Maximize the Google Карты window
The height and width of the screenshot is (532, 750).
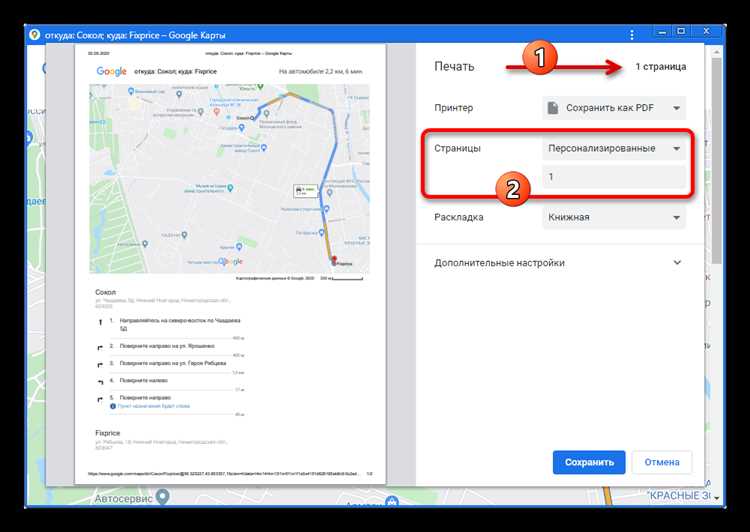click(680, 33)
